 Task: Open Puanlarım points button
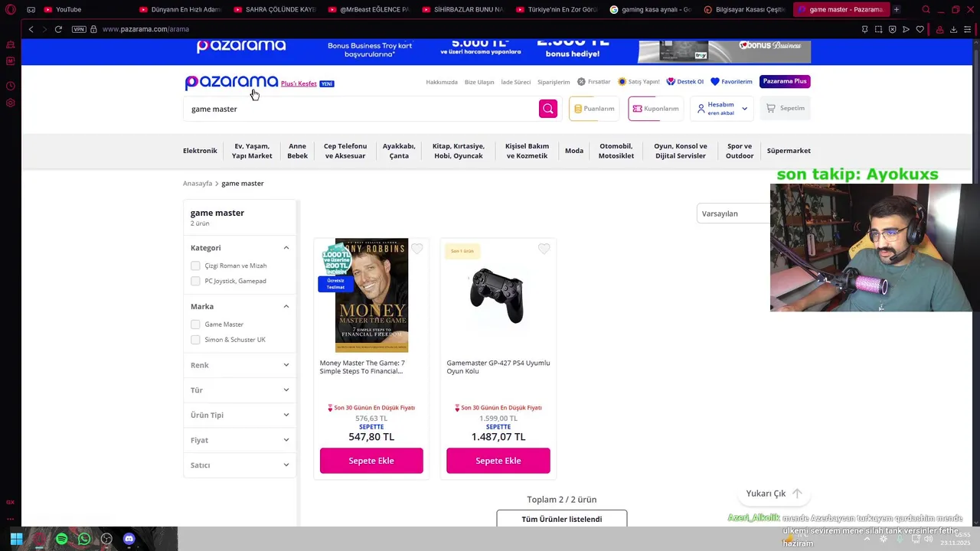click(x=594, y=109)
